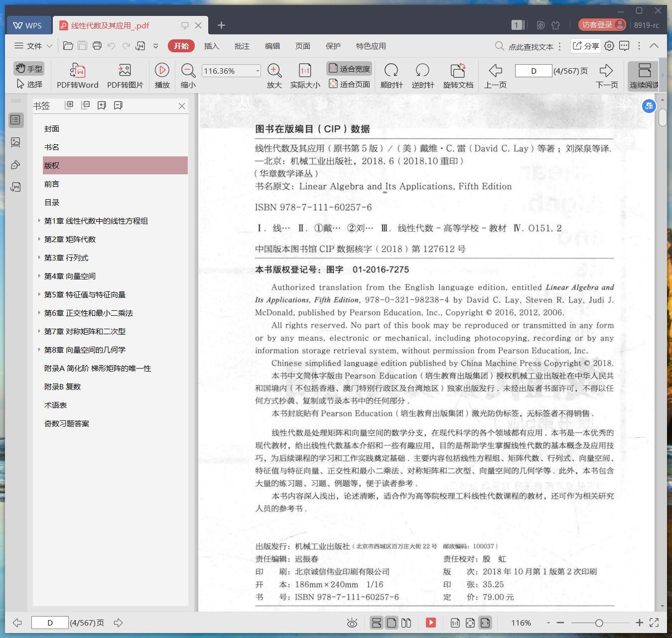This screenshot has width=672, height=638.
Task: Toggle fit-width mode in status bar
Action: click(485, 623)
